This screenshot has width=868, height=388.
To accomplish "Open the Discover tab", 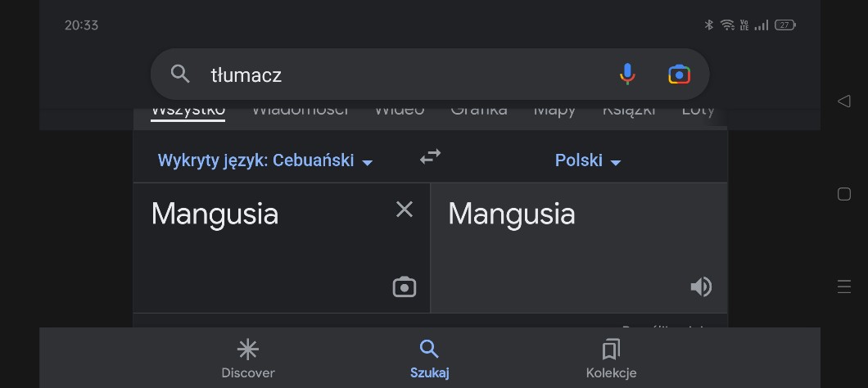I will click(x=247, y=359).
